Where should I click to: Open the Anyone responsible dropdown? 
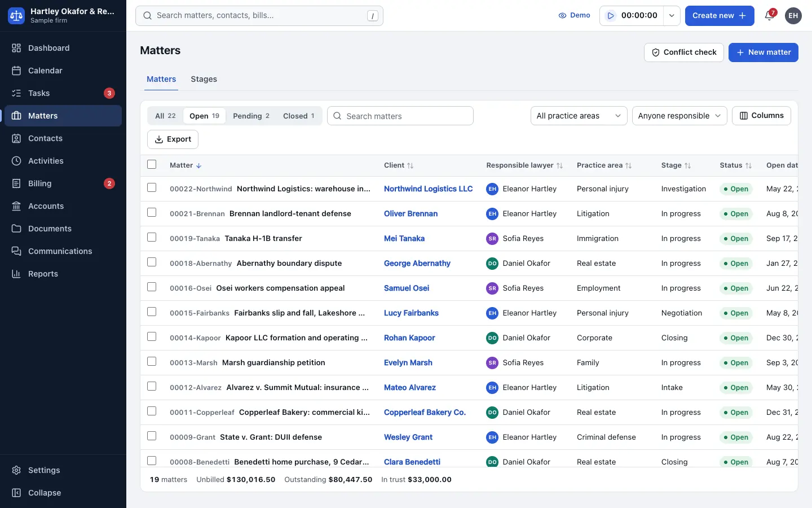(x=679, y=116)
